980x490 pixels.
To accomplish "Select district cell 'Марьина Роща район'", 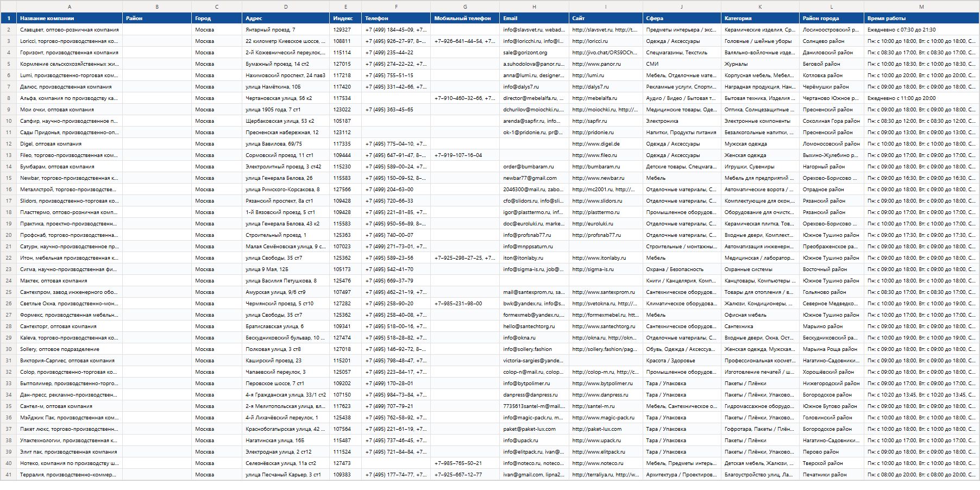I will coord(832,349).
